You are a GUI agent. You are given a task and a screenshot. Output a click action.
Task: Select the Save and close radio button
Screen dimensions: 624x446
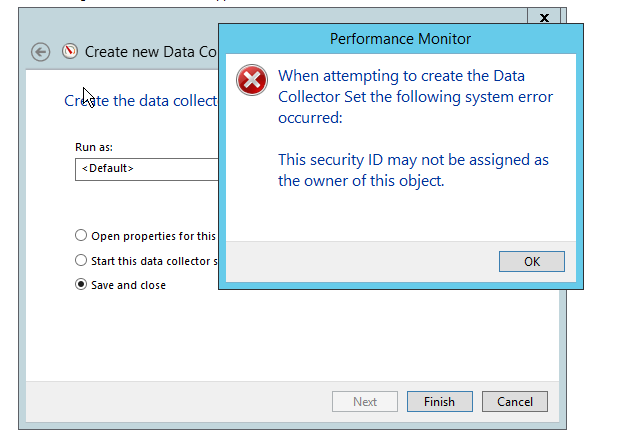[81, 284]
